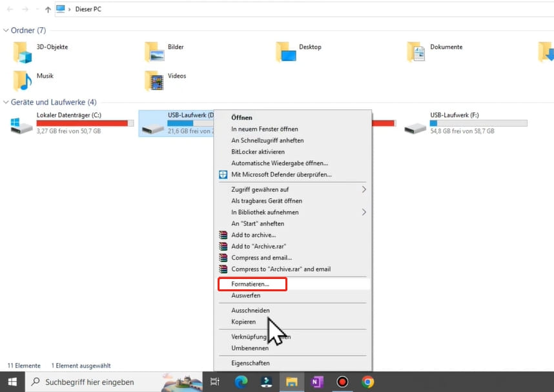Open the Desktop folder icon
Screen dimensions: 554x392
tap(286, 52)
